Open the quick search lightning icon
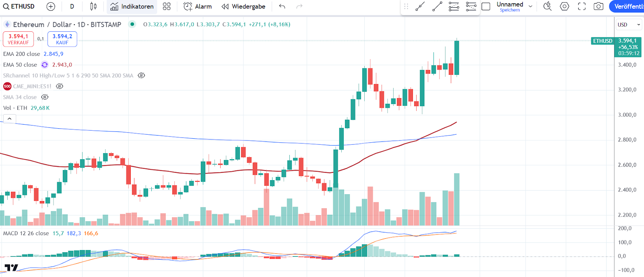Screen dimensions: 644x277 pos(547,6)
